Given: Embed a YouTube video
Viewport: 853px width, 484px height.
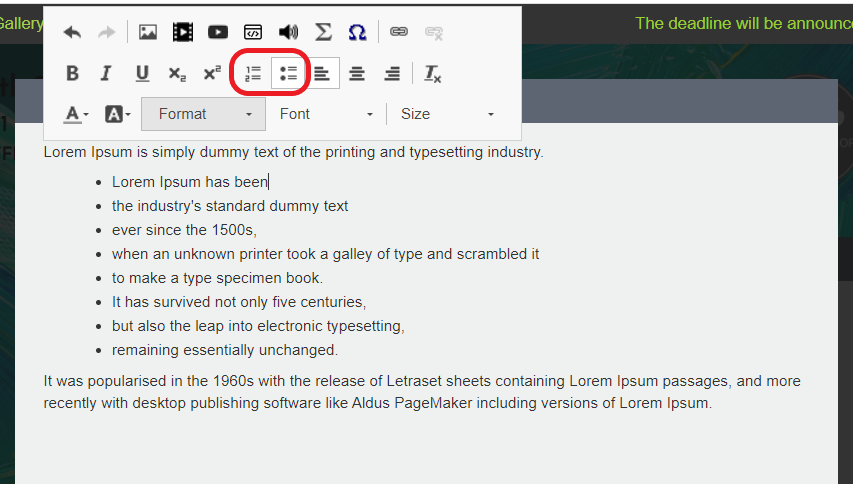Looking at the screenshot, I should coord(218,32).
